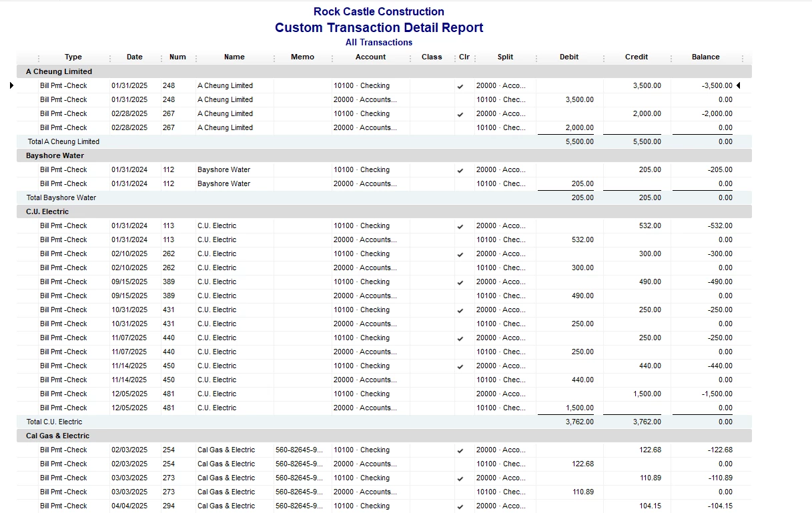Select the 532.00 debit amount for check 113
Screen dimensions: 812x513
pos(582,240)
